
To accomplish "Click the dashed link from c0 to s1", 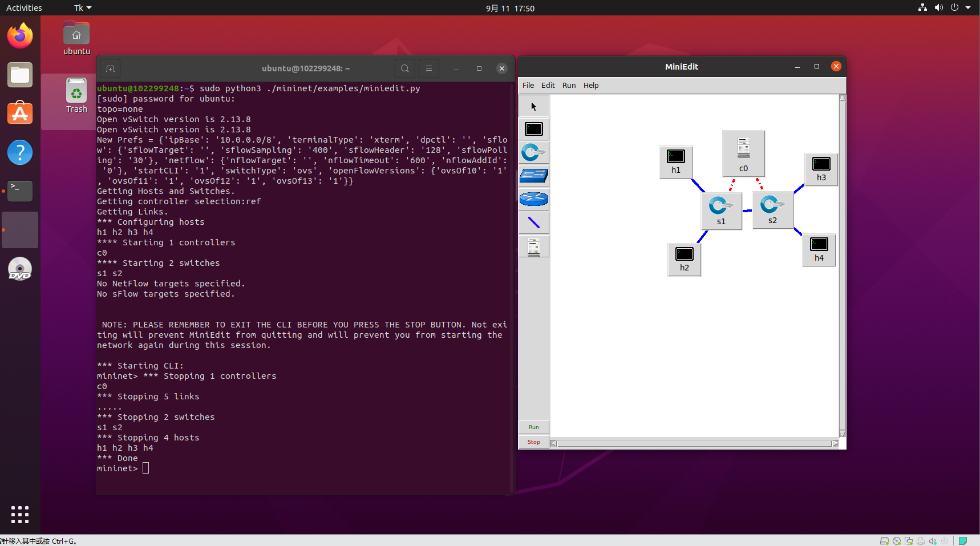I will coord(732,185).
